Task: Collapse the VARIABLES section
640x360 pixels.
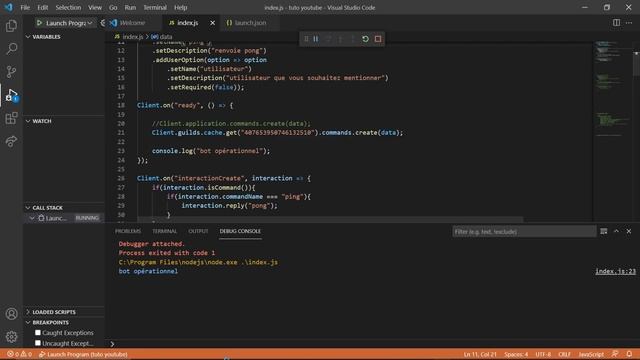Action: [28, 37]
